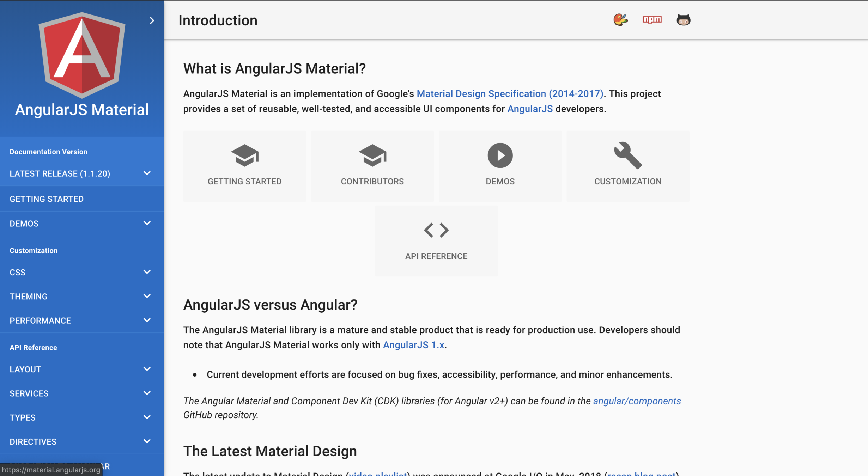This screenshot has height=476, width=868.
Task: Expand the Theming sidebar section
Action: tap(81, 297)
